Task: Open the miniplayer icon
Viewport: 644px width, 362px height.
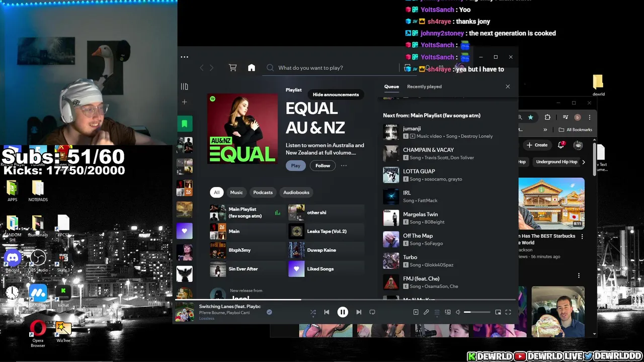Action: 498,312
